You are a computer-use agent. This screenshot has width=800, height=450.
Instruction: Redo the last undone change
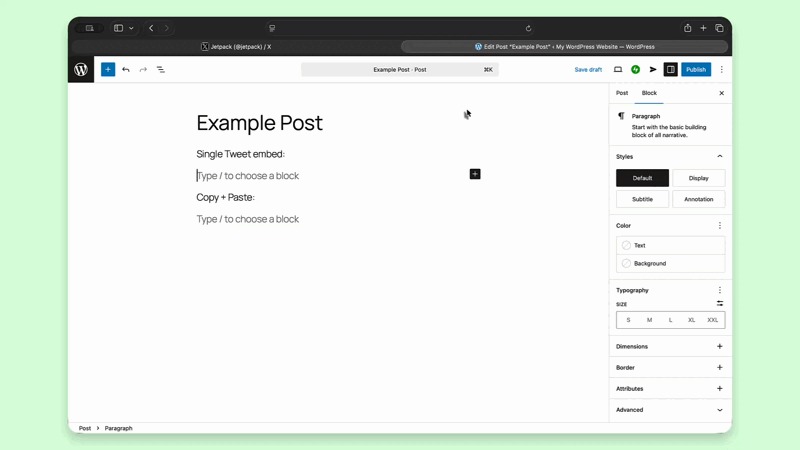[x=143, y=69]
